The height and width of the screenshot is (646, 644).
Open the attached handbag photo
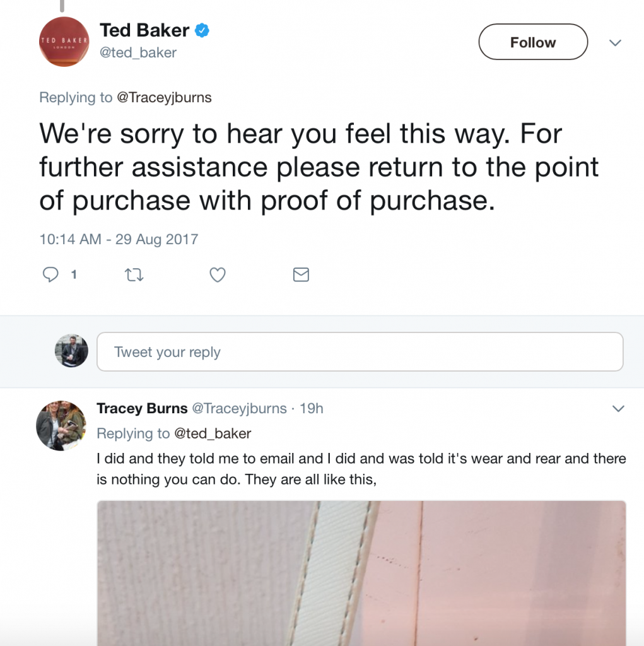click(x=361, y=573)
